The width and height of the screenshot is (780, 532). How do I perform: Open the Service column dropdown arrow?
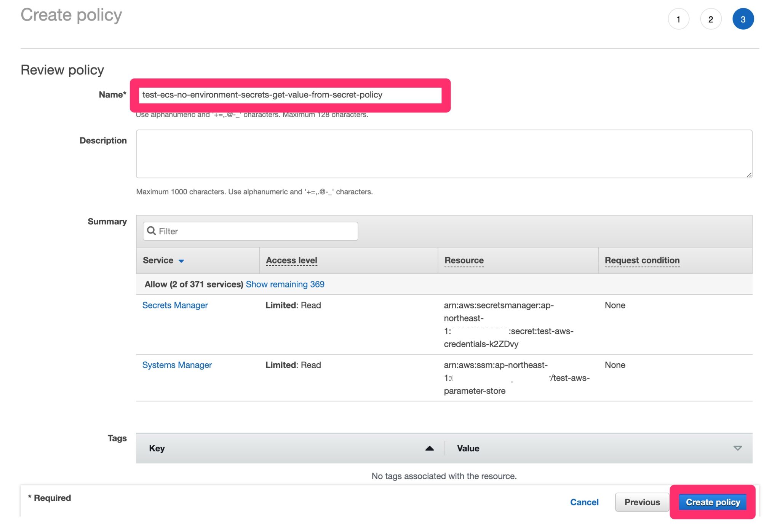pyautogui.click(x=181, y=261)
